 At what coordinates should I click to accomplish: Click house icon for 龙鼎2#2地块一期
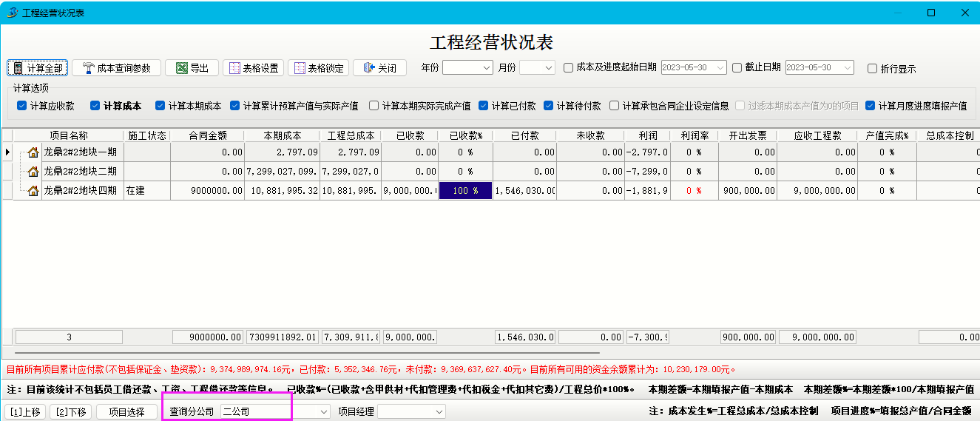point(33,152)
